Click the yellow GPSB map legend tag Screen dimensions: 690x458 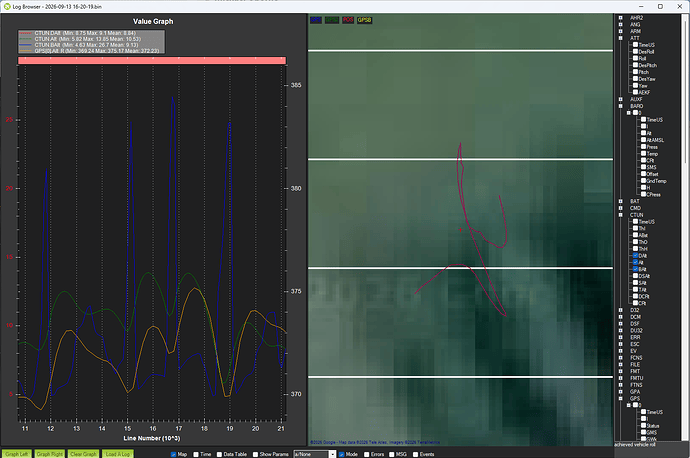click(364, 20)
